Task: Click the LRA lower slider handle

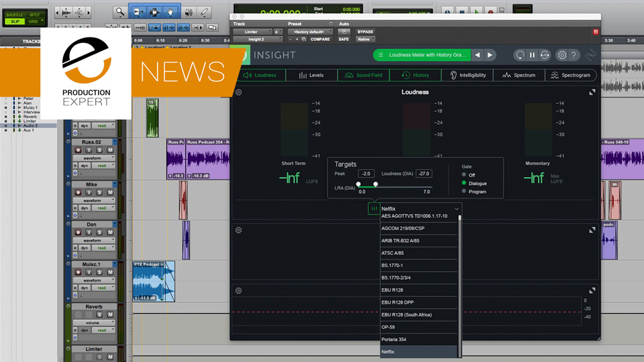Action: click(358, 184)
